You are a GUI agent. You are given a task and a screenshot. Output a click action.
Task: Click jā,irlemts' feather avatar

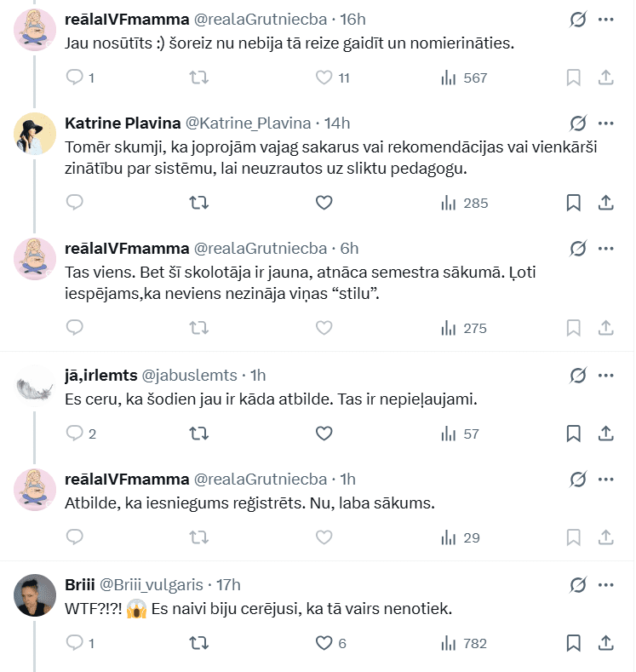coord(36,385)
